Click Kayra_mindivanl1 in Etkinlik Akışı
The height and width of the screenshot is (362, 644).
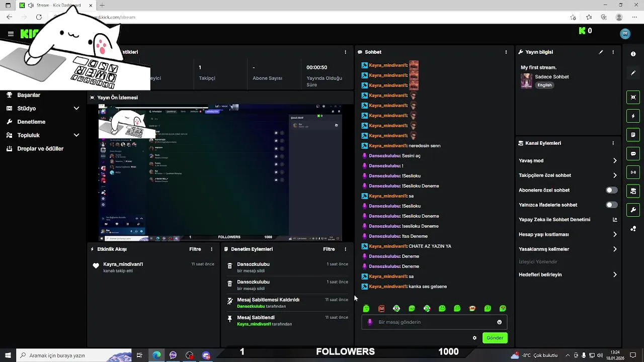(123, 264)
